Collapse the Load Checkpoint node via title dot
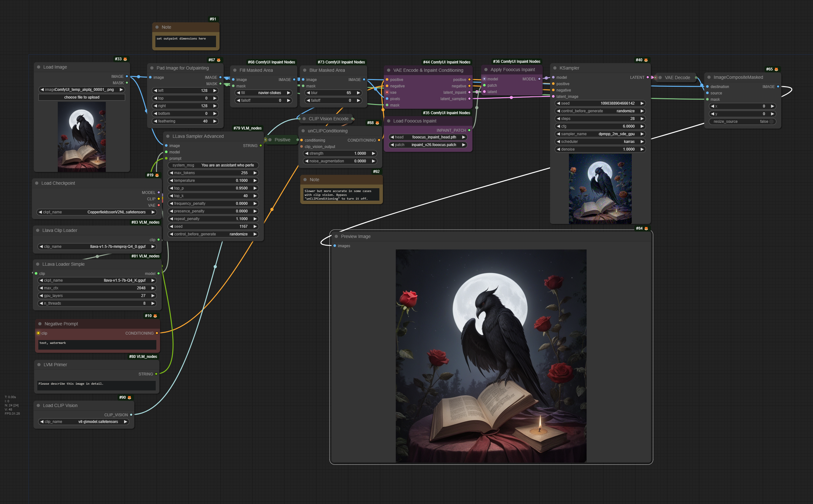The width and height of the screenshot is (813, 504). (x=37, y=183)
